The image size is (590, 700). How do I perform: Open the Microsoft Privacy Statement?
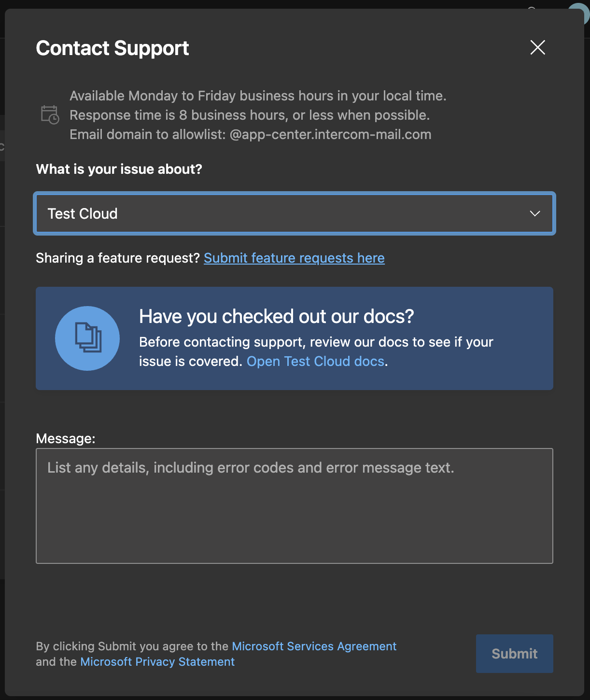pos(157,662)
